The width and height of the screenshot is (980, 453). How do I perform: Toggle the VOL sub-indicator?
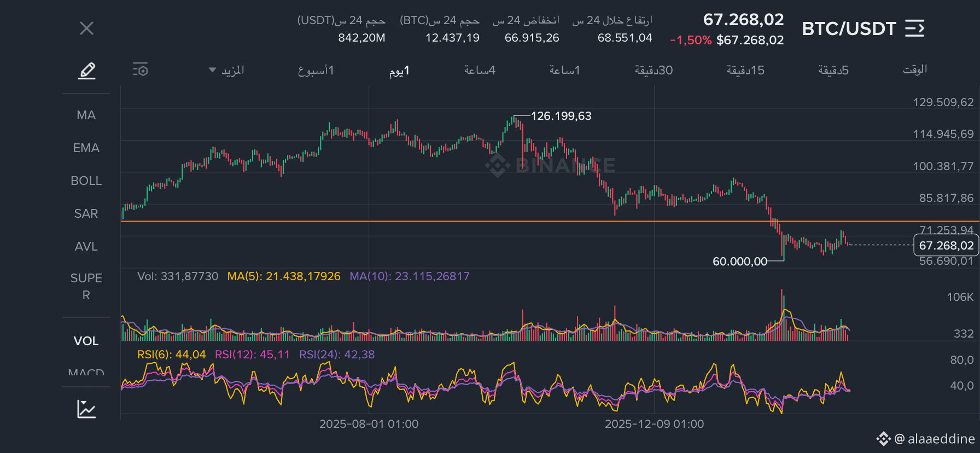(86, 341)
